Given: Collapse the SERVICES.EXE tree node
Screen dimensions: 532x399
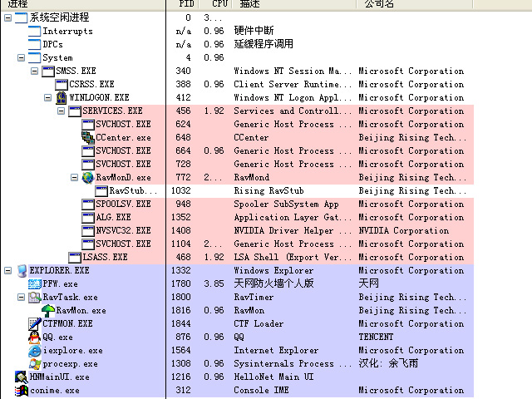Looking at the screenshot, I should click(x=61, y=111).
